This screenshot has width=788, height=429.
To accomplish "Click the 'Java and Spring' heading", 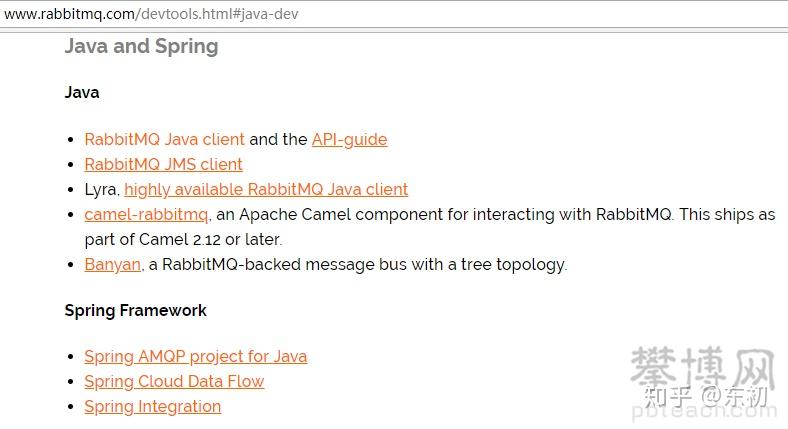I will (141, 46).
